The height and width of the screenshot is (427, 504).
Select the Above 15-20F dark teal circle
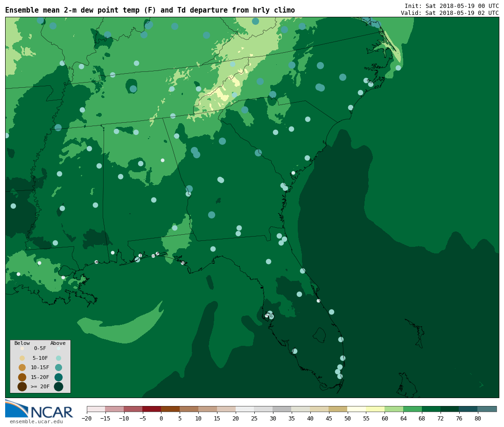(58, 377)
